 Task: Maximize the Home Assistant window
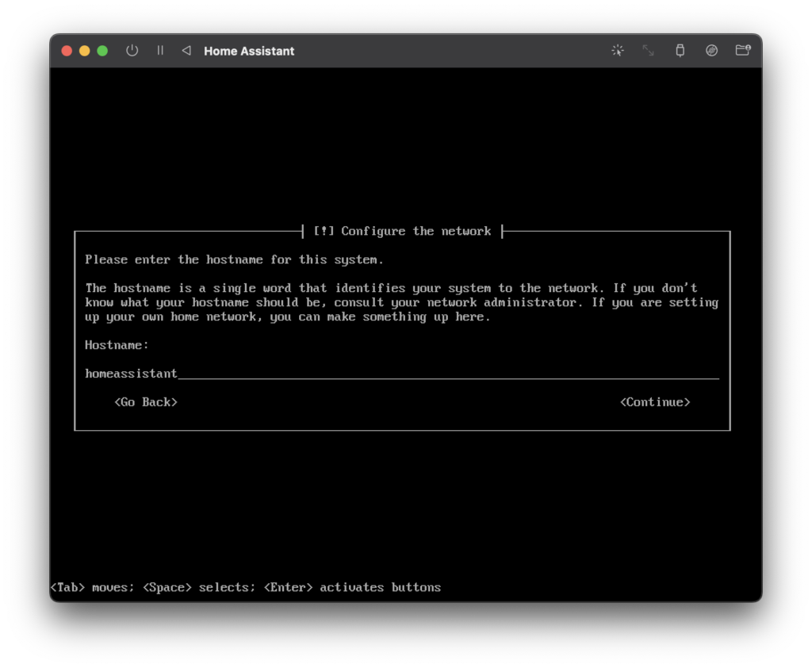click(102, 51)
